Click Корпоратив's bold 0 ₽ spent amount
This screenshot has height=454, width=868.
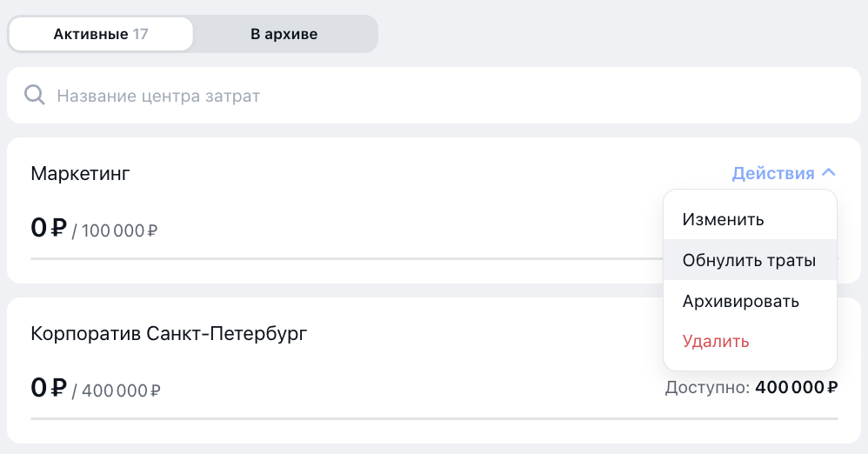coord(49,388)
